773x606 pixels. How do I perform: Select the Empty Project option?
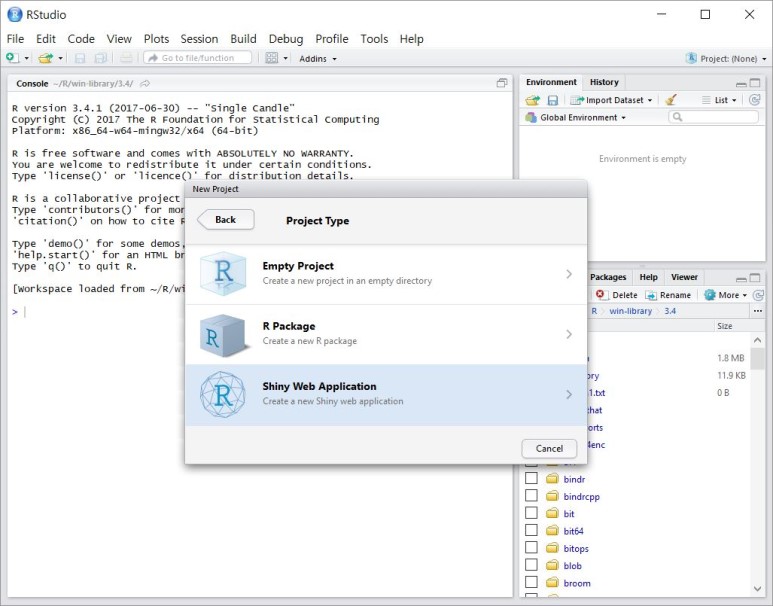point(386,274)
